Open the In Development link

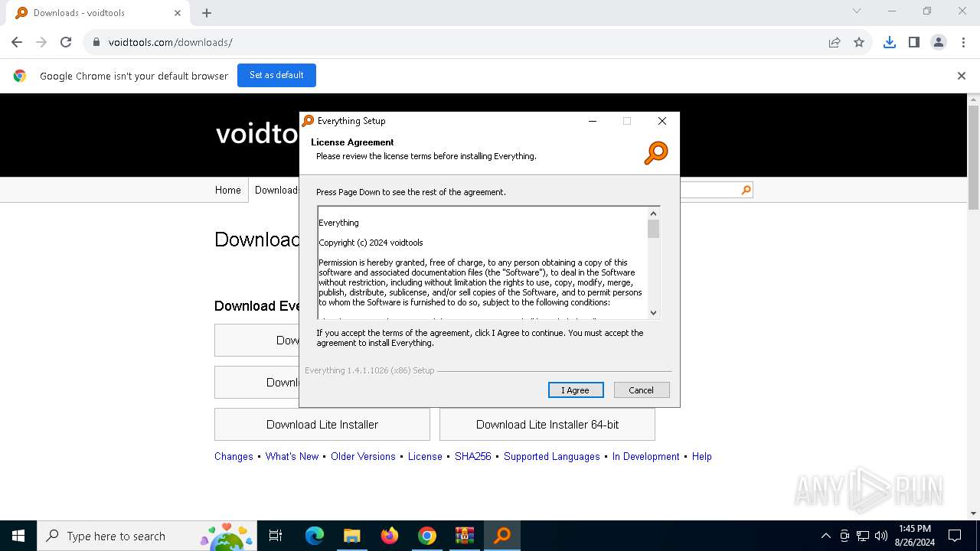coord(645,456)
